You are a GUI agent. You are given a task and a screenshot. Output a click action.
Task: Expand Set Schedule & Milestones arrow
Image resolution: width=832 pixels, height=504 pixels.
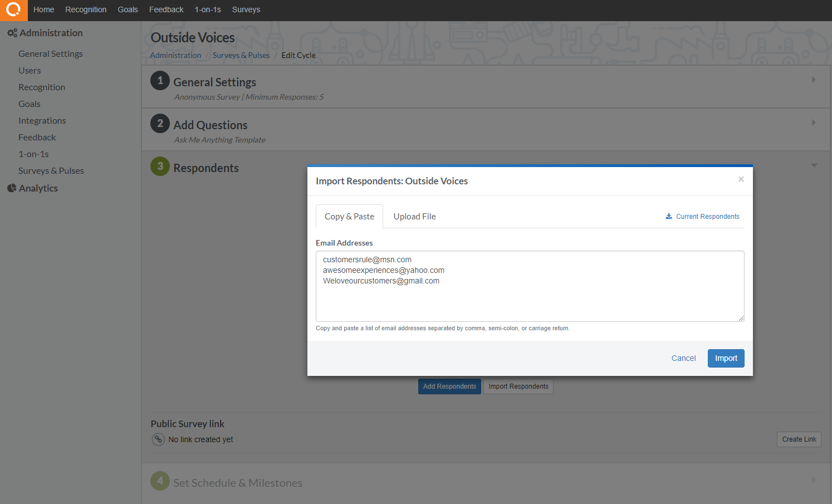(814, 480)
